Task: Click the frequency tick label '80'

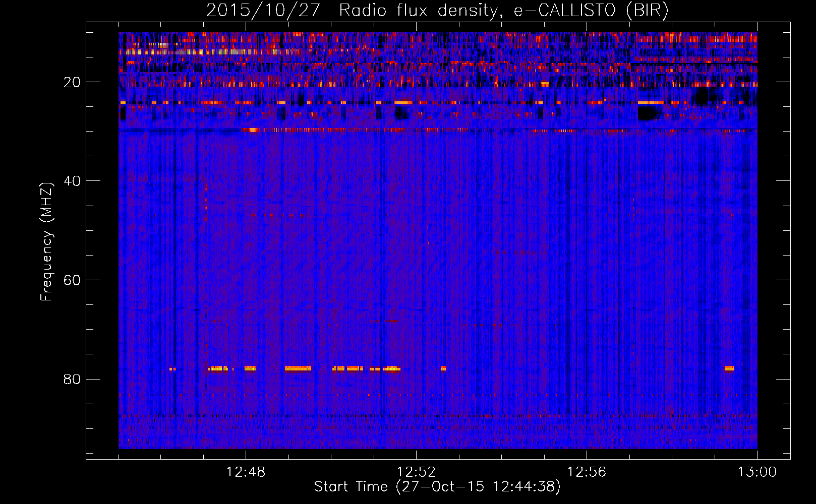Action: point(72,379)
